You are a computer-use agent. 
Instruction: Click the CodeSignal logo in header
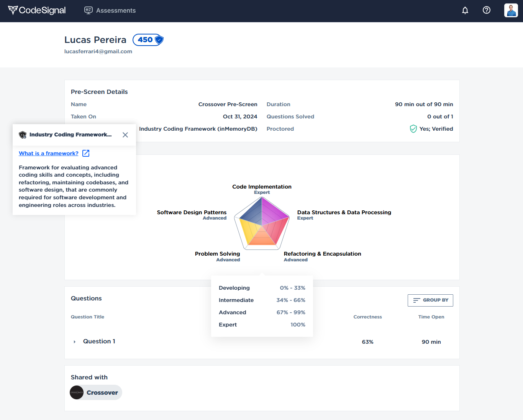click(x=37, y=10)
